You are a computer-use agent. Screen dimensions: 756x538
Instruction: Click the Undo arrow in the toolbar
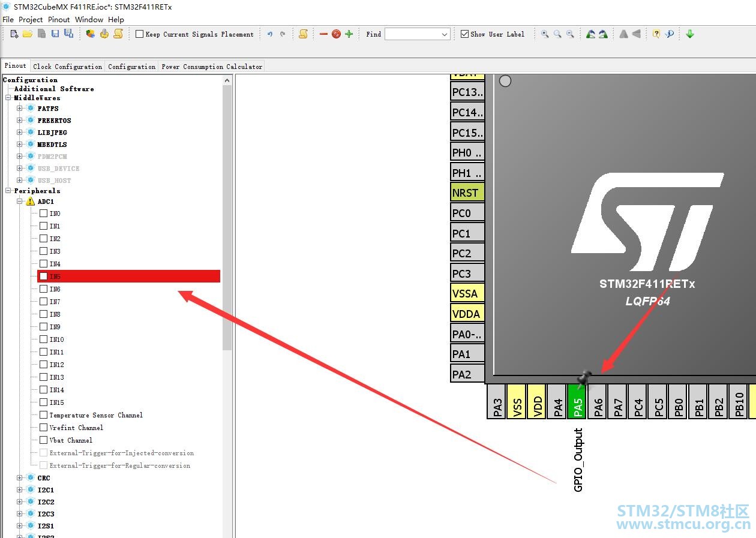(x=270, y=34)
